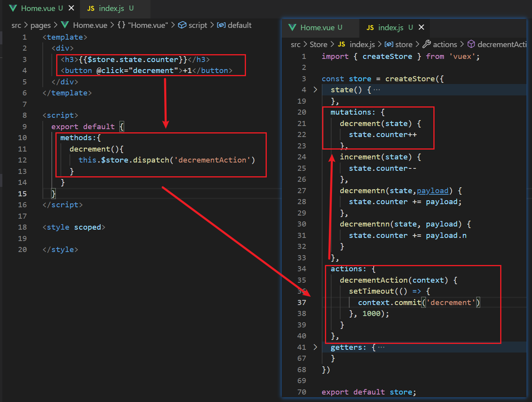532x402 pixels.
Task: Click variable icon before 'default' breadcrumb
Action: click(x=221, y=25)
